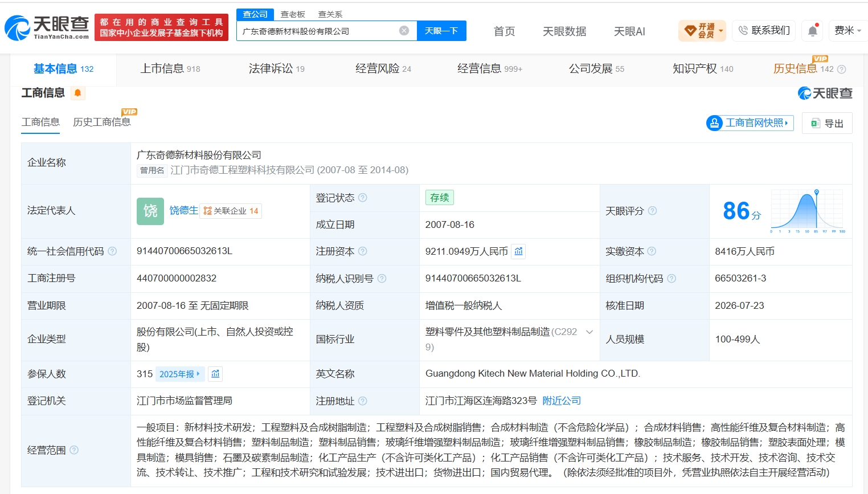Show help for 登记状态
The width and height of the screenshot is (868, 494).
[x=363, y=198]
